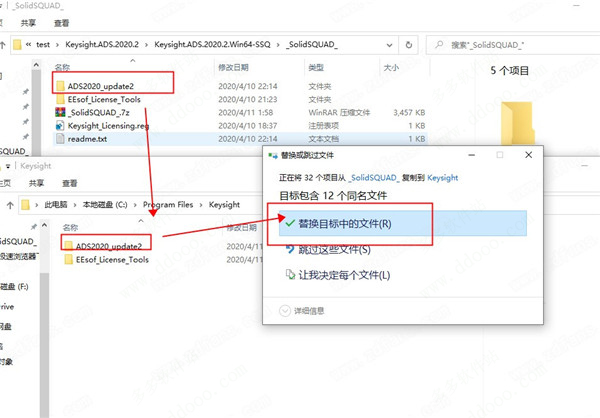Click 注册表项 type cell
This screenshot has height=418, width=600.
click(x=324, y=126)
